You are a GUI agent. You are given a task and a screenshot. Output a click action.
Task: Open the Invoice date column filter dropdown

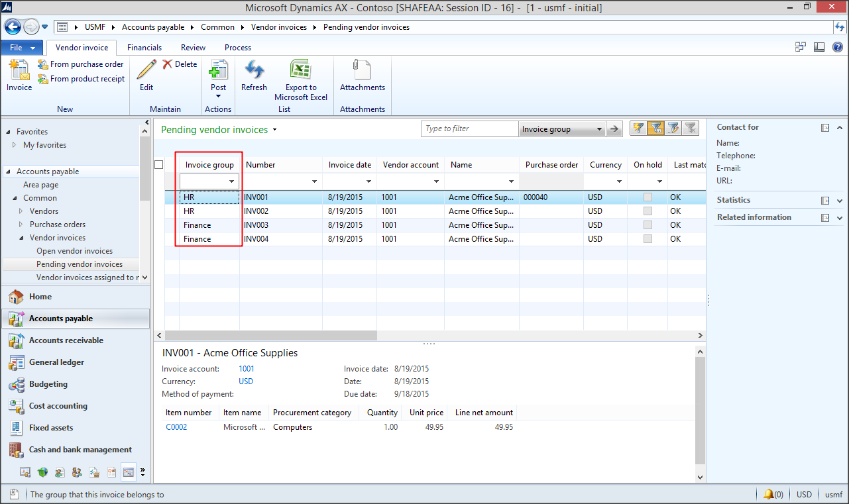[370, 181]
